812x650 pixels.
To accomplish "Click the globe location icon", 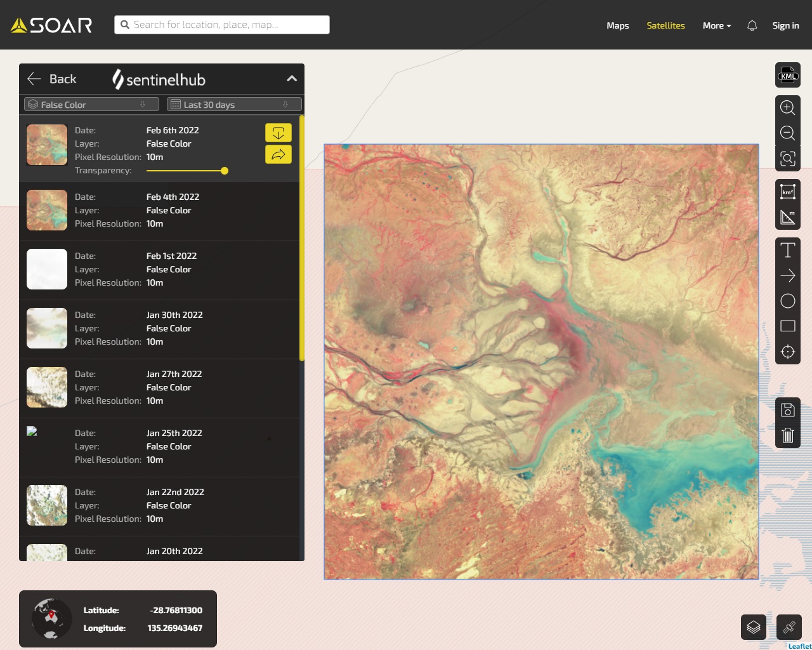I will 52,618.
